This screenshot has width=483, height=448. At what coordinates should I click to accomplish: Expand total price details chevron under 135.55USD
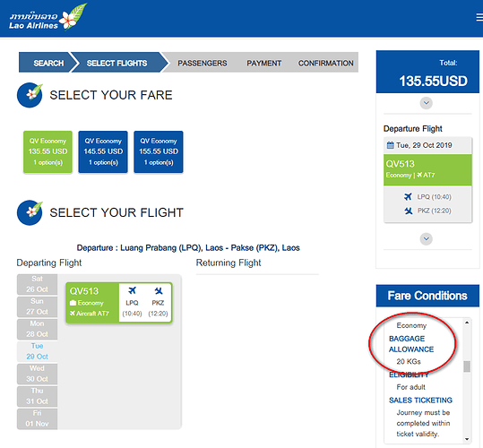pos(427,103)
